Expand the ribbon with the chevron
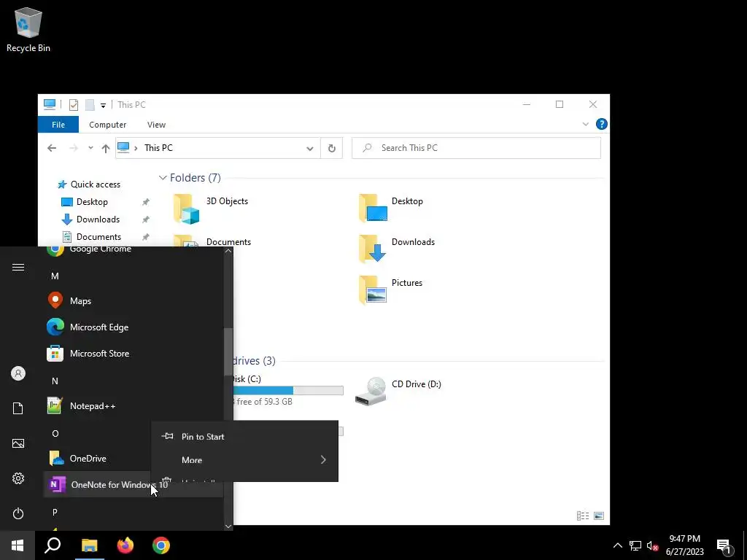The height and width of the screenshot is (560, 747). (x=586, y=124)
